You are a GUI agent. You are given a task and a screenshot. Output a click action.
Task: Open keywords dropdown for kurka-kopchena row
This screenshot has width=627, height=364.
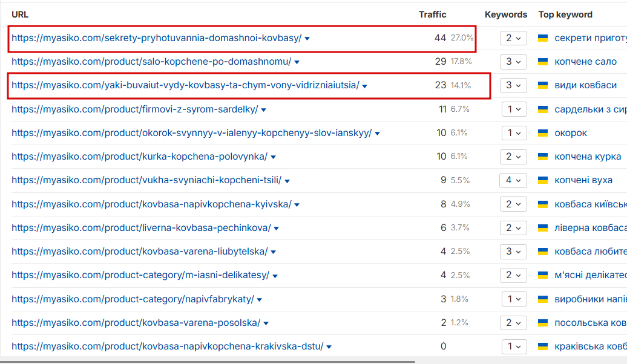[513, 156]
